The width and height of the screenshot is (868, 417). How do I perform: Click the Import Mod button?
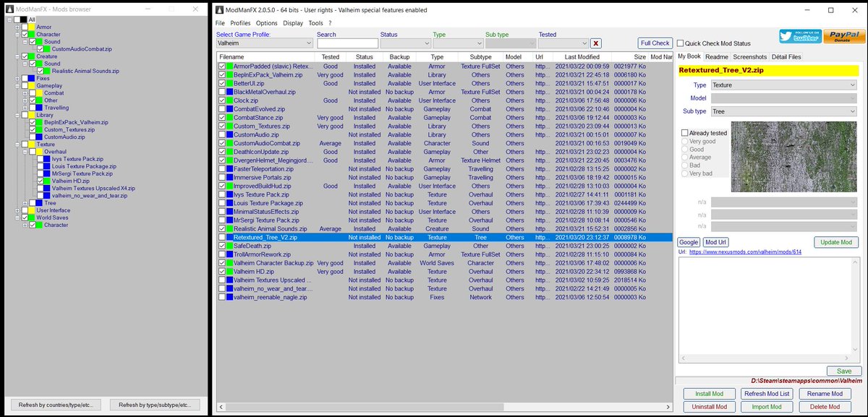tap(767, 407)
